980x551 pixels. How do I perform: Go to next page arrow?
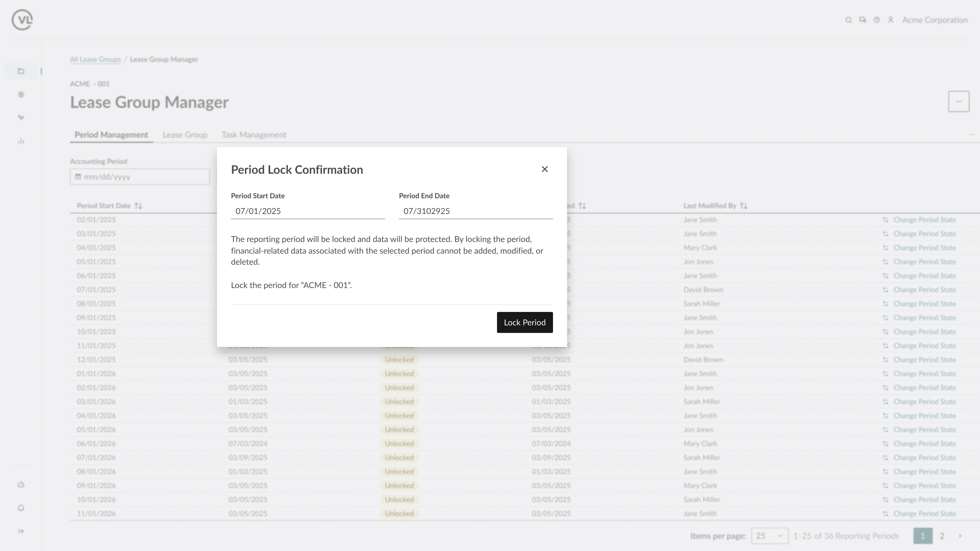coord(960,536)
